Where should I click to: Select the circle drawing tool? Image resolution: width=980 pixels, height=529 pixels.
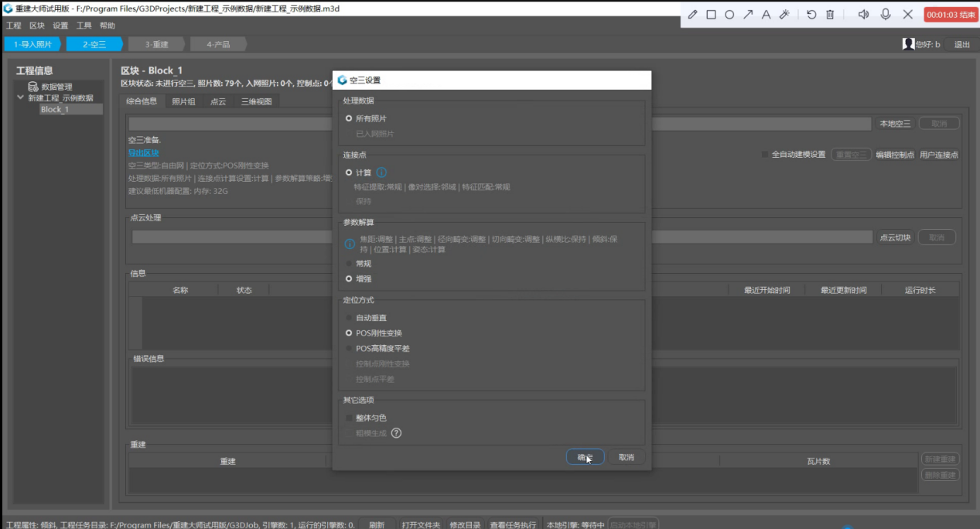(729, 15)
